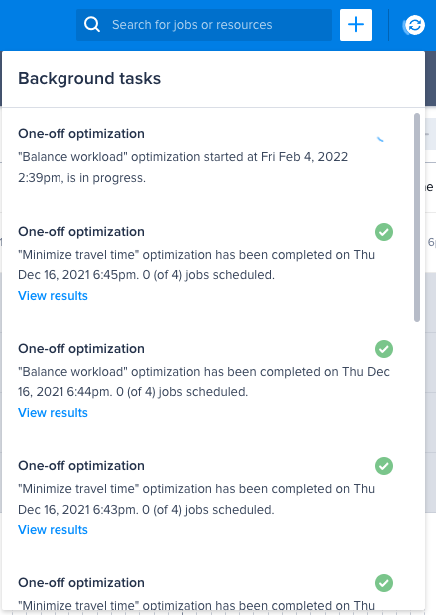Image resolution: width=436 pixels, height=615 pixels.
Task: Click green checkmark for 6:45pm optimization
Action: [x=384, y=232]
